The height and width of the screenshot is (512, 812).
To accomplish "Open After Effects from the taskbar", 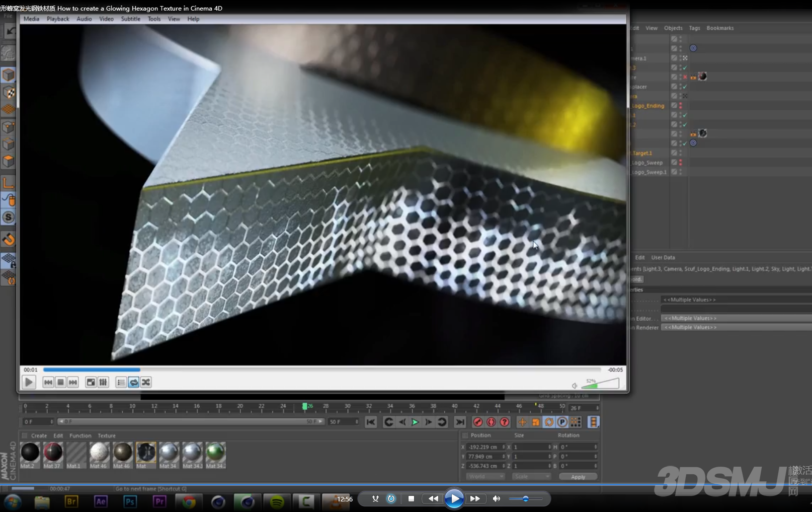I will point(101,501).
